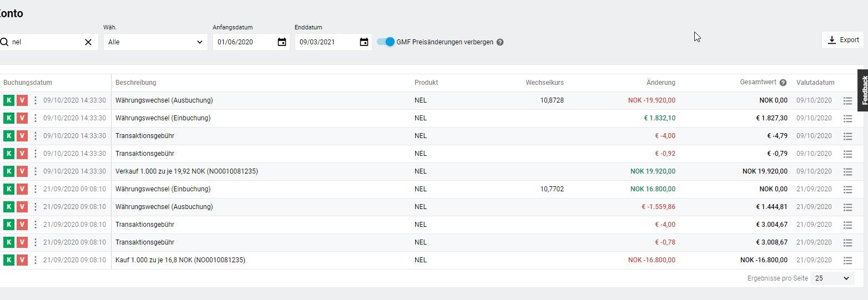Click the help icon next to Gesamtwert
868x300 pixels.
[783, 83]
